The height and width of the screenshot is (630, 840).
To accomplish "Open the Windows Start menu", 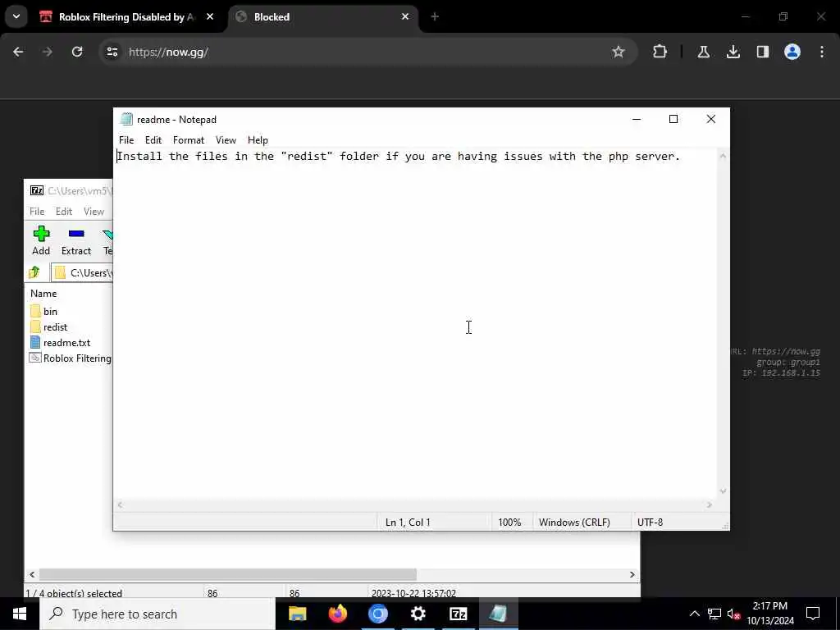I will coord(20,614).
